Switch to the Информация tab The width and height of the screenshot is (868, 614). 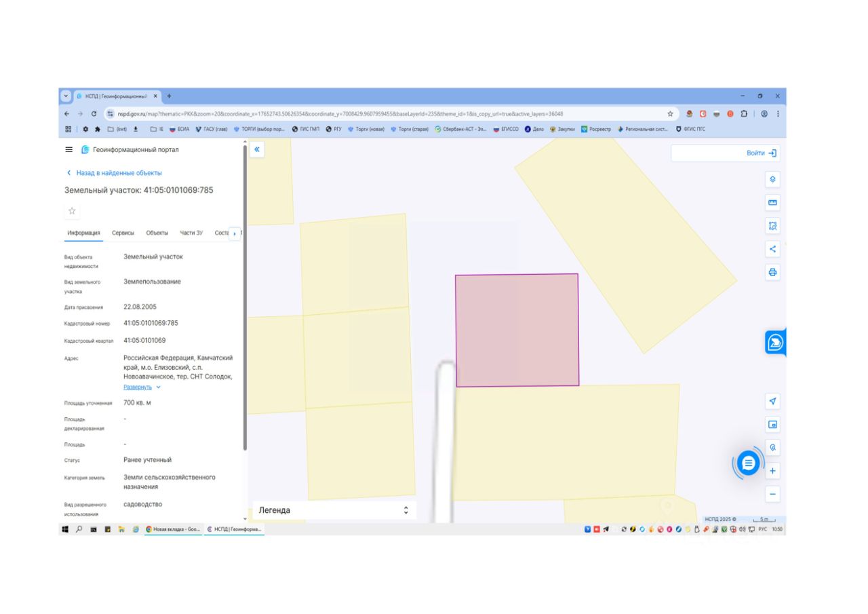pos(84,233)
